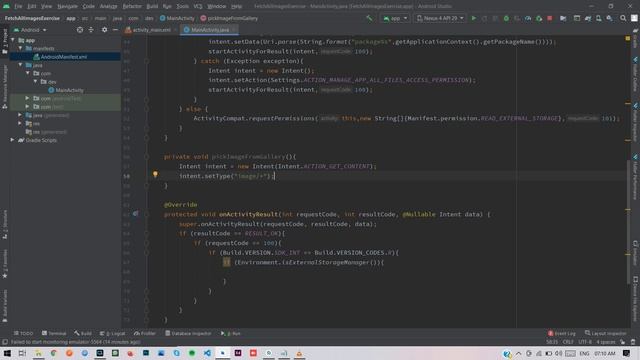Open the File menu
The width and height of the screenshot is (640, 360).
click(18, 6)
